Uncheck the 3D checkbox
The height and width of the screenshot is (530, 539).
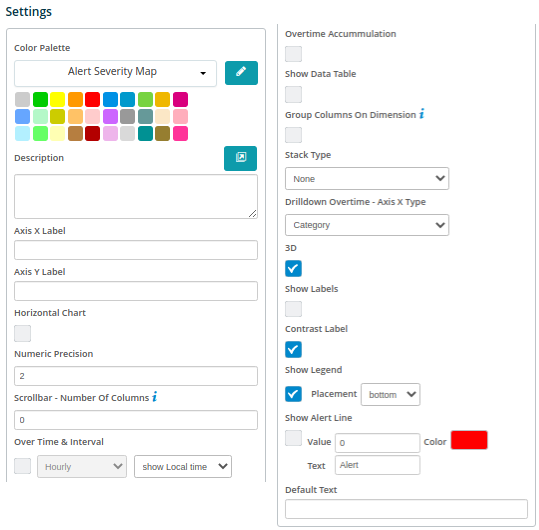pos(293,268)
